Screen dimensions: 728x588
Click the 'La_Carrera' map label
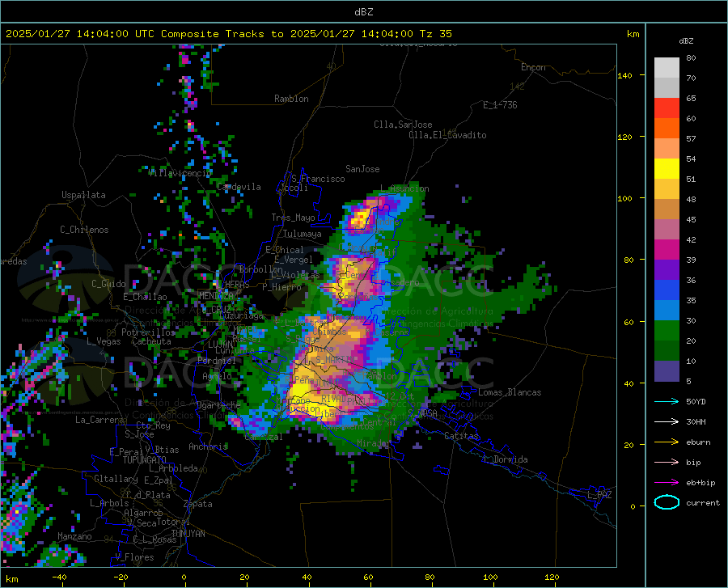[99, 420]
